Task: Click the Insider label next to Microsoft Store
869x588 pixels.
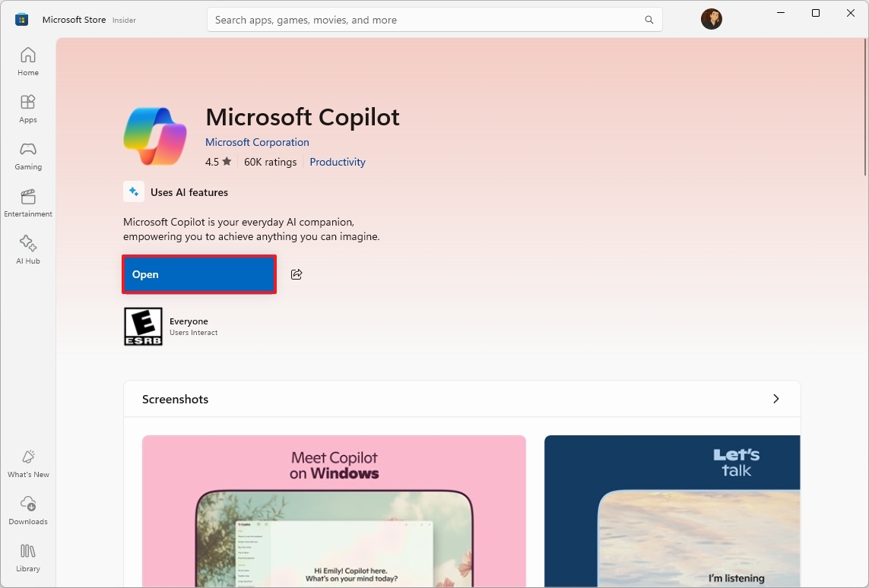Action: 124,20
